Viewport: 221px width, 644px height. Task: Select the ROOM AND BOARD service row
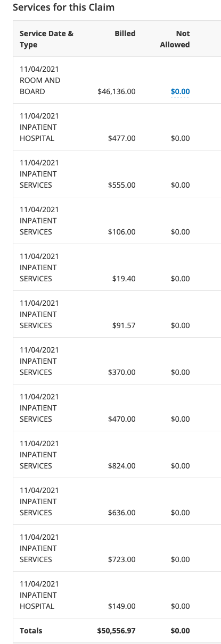coord(117,80)
